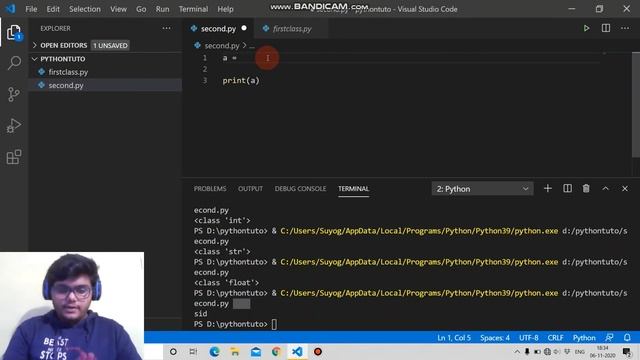
Task: Close the terminal panel
Action: [x=624, y=189]
